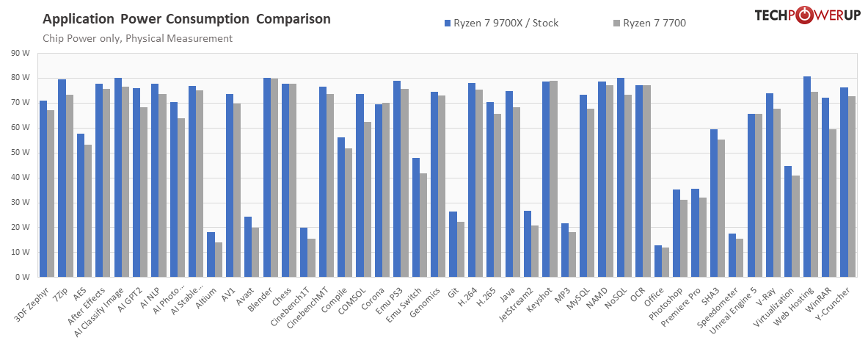Click the blue bar for Speedometer
The height and width of the screenshot is (343, 868).
732,256
